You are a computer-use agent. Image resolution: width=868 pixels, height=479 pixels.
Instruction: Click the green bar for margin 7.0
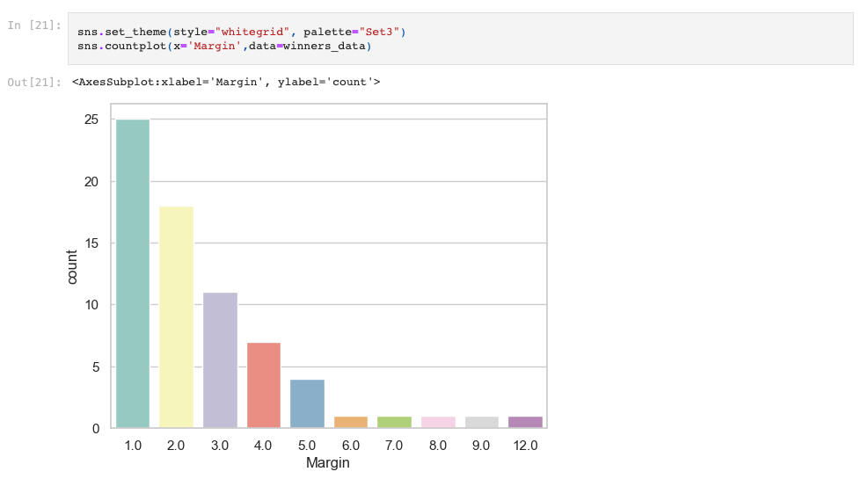click(394, 422)
